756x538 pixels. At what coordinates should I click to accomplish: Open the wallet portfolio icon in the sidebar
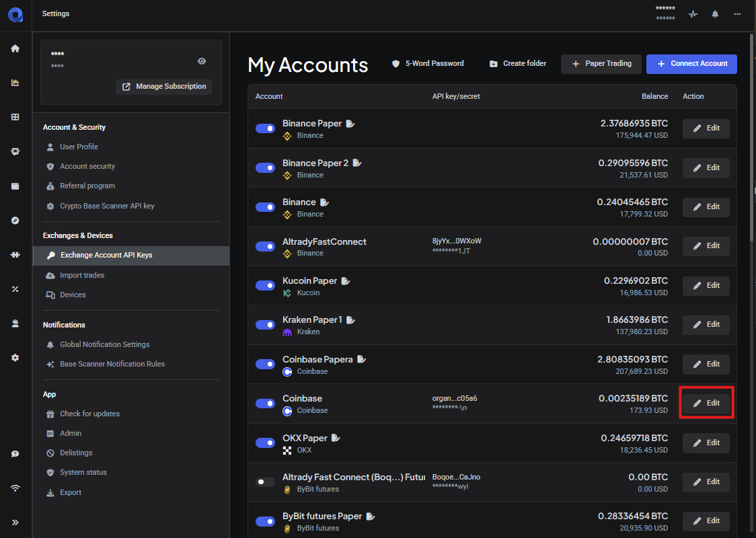click(x=15, y=186)
